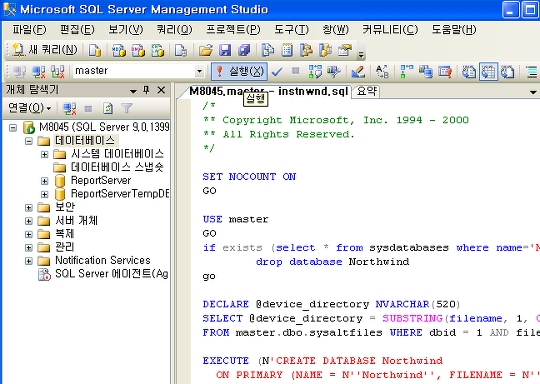540x384 pixels.
Task: Close the Object Explorer panel
Action: (161, 90)
